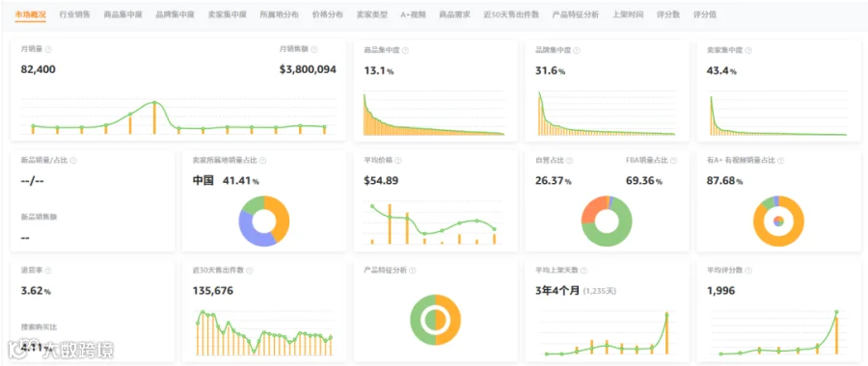868x366 pixels.
Task: Go to the A+视频 tab
Action: [x=414, y=14]
